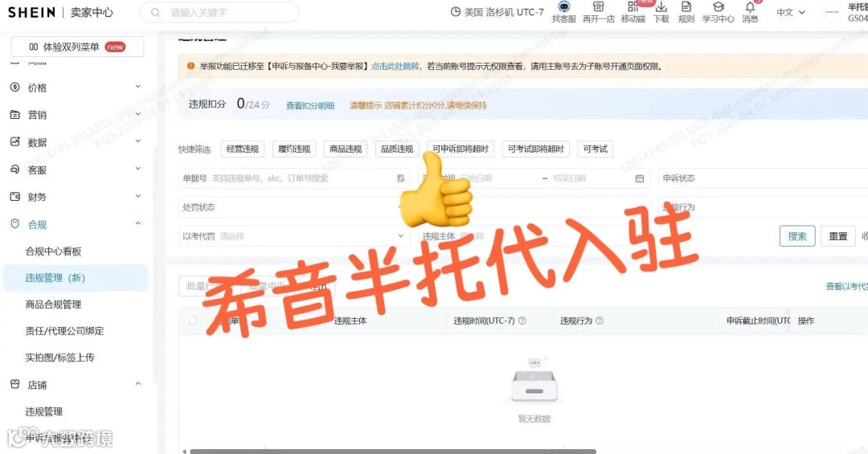This screenshot has height=454, width=868.
Task: Expand the 客服 sidebar menu
Action: [x=138, y=169]
